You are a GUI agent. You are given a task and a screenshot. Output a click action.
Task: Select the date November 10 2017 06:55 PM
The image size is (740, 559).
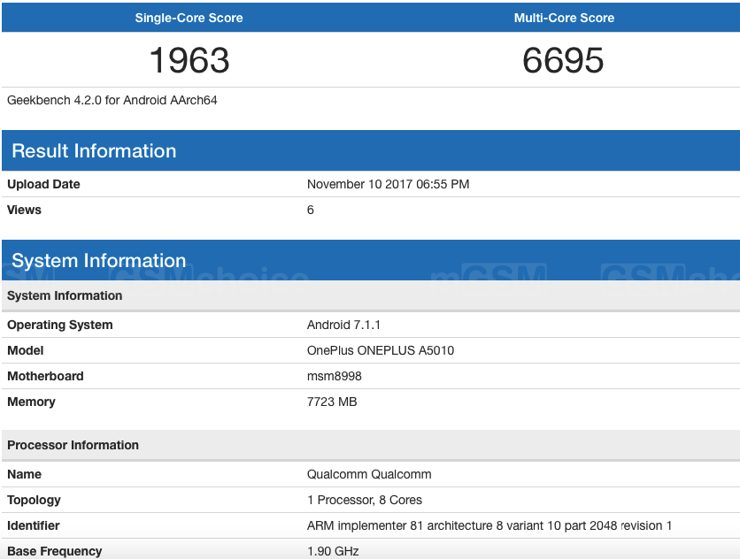coord(388,184)
